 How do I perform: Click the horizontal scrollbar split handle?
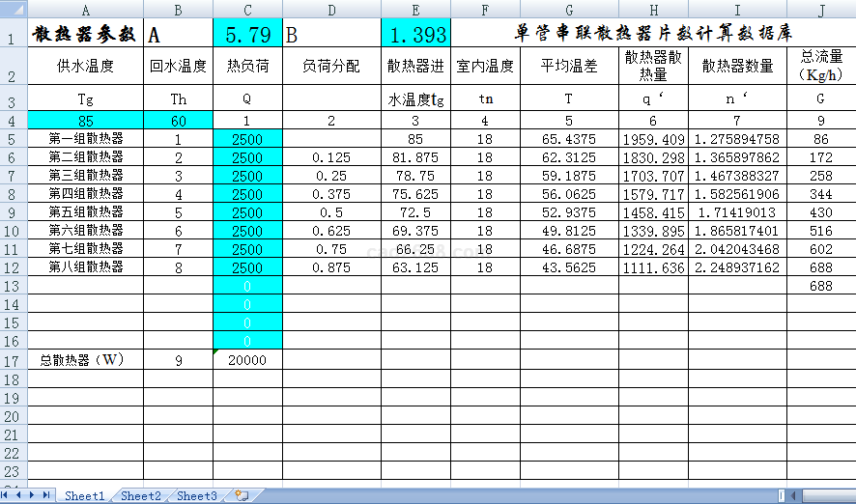click(x=780, y=495)
